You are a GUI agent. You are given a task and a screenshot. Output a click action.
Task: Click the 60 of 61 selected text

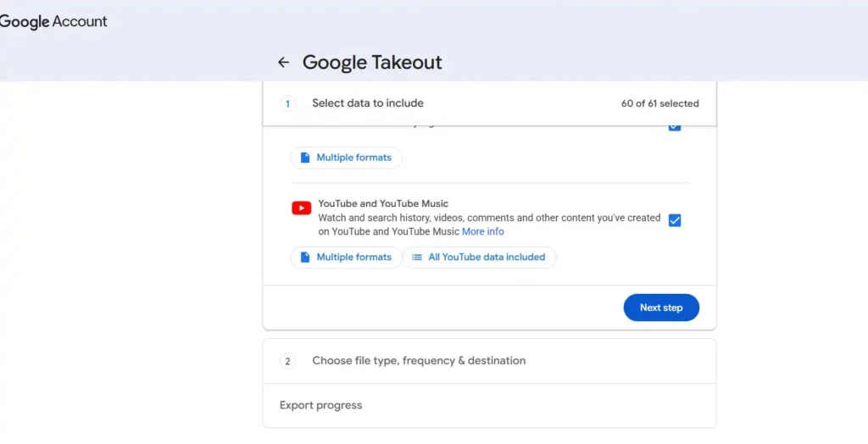(x=659, y=103)
